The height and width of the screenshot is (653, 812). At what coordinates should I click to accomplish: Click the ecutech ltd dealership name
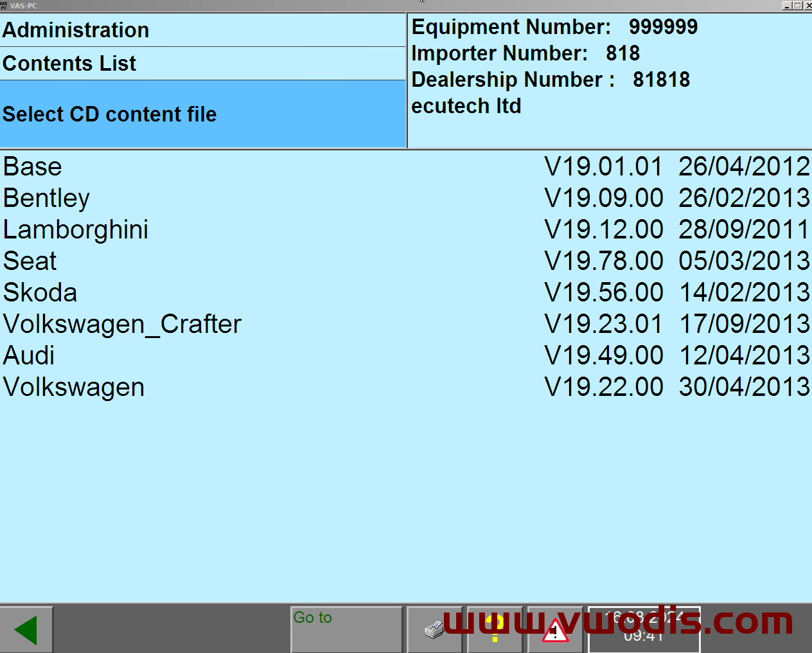tap(466, 106)
